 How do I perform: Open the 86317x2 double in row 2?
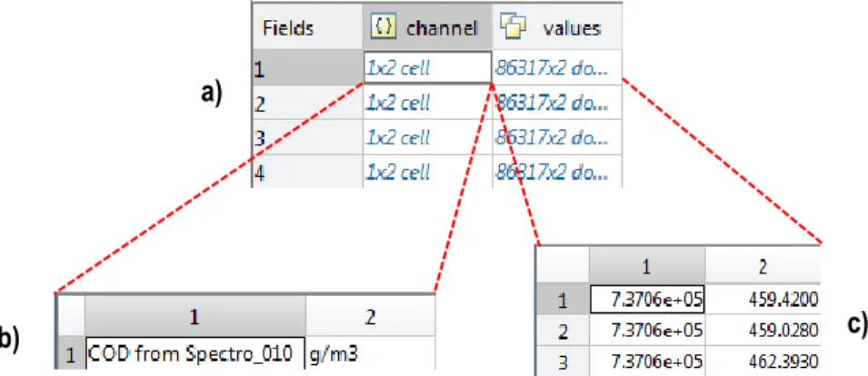557,103
